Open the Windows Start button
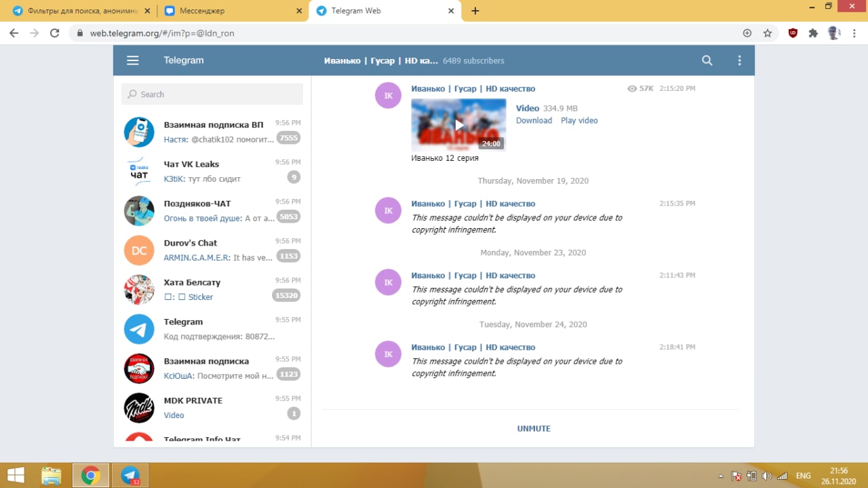This screenshot has width=868, height=488. point(16,475)
